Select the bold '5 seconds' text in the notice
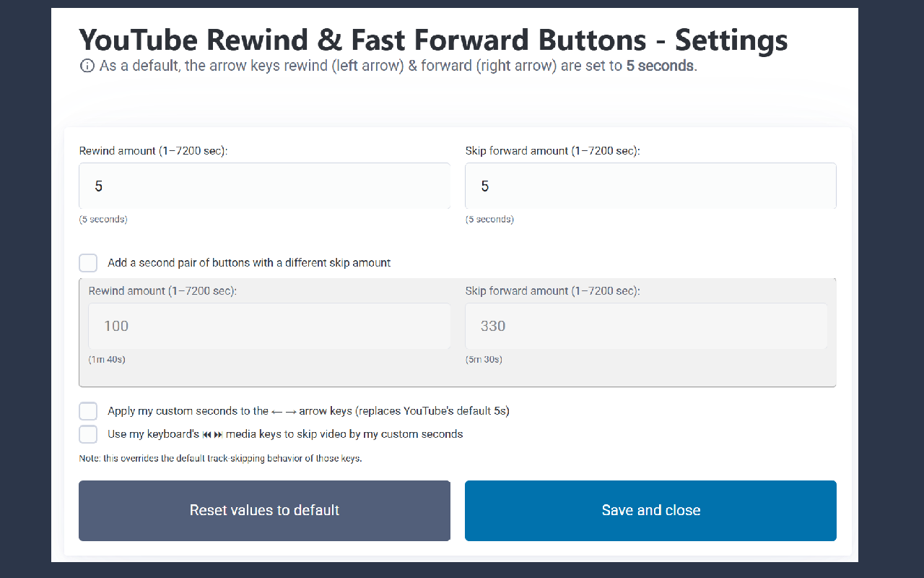The width and height of the screenshot is (924, 578). [660, 66]
